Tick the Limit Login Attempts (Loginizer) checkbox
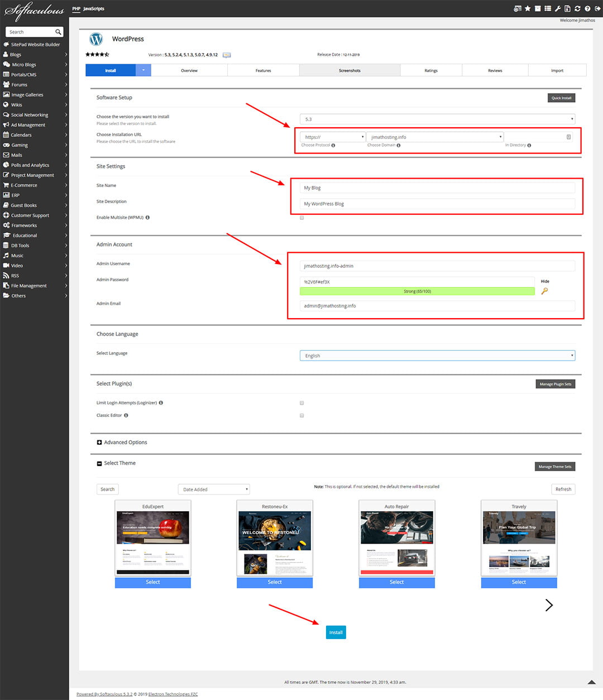This screenshot has height=700, width=603. 301,403
